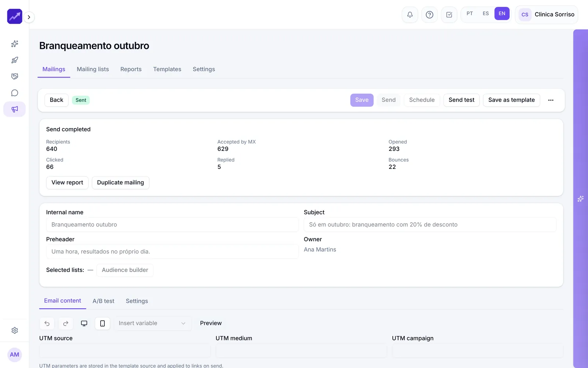Screen dimensions: 588x368
Task: Open the rocket sidebar icon
Action: [15, 60]
